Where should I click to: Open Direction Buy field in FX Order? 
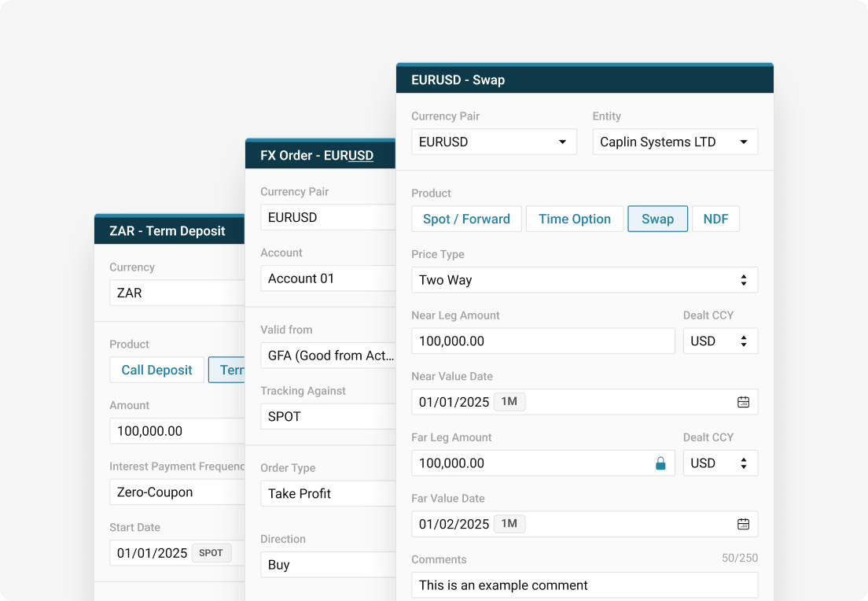coord(328,565)
